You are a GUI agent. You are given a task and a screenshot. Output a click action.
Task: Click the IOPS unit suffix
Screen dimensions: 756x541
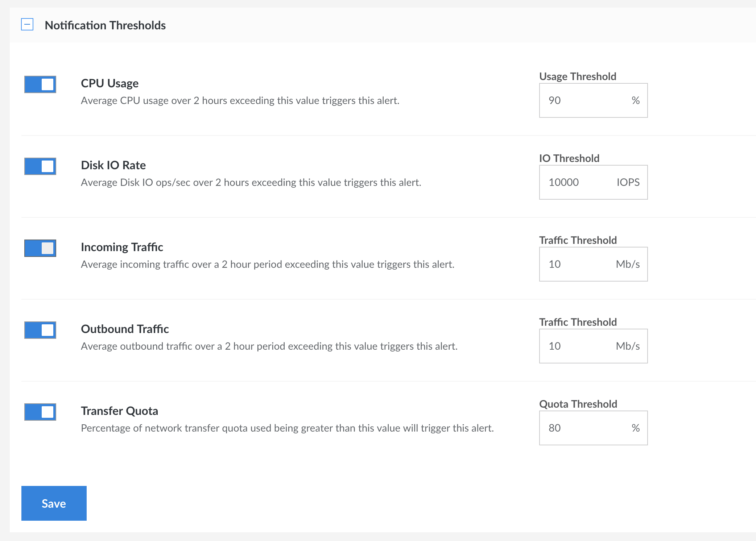[628, 182]
